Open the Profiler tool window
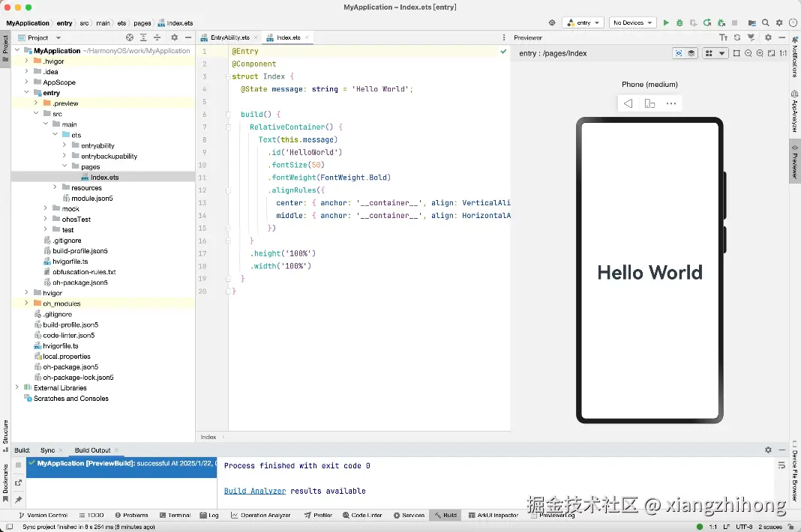Screen dimensions: 801x532 click(318, 516)
